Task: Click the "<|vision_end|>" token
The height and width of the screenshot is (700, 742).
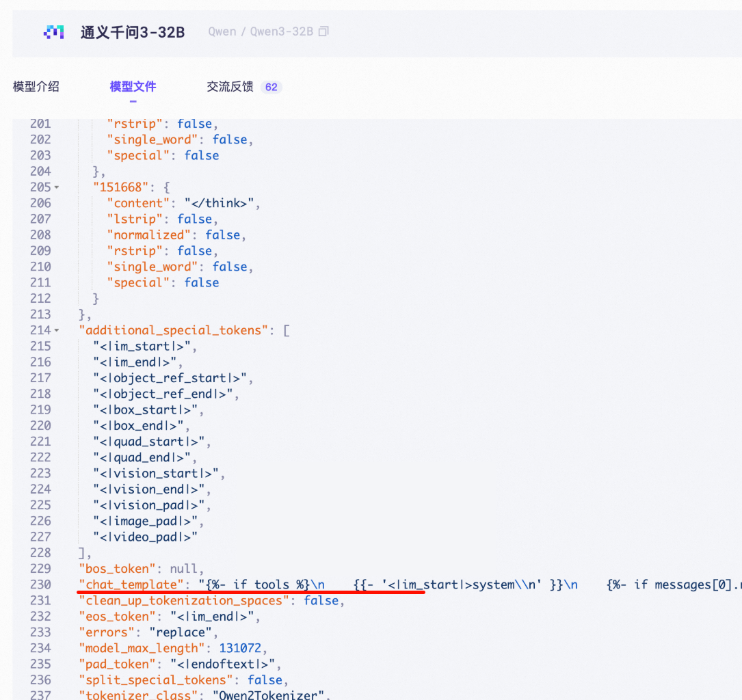Action: [149, 489]
